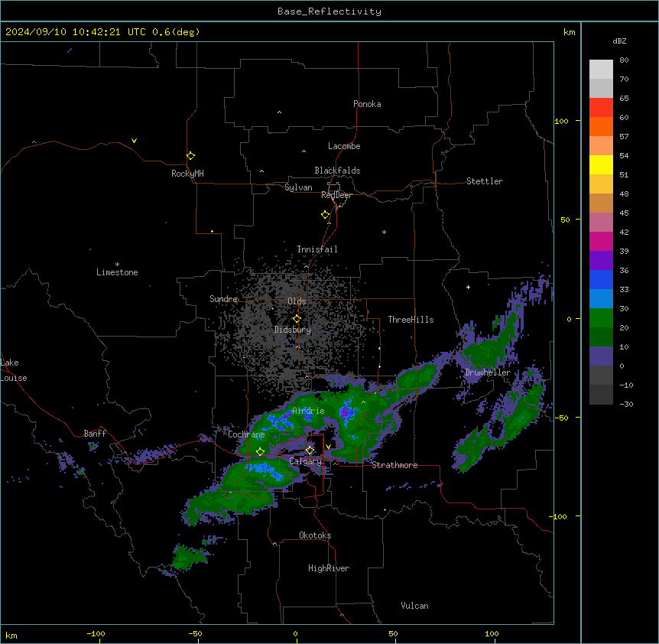The image size is (659, 644).
Task: Click the Okotoks city label
Action: (315, 535)
